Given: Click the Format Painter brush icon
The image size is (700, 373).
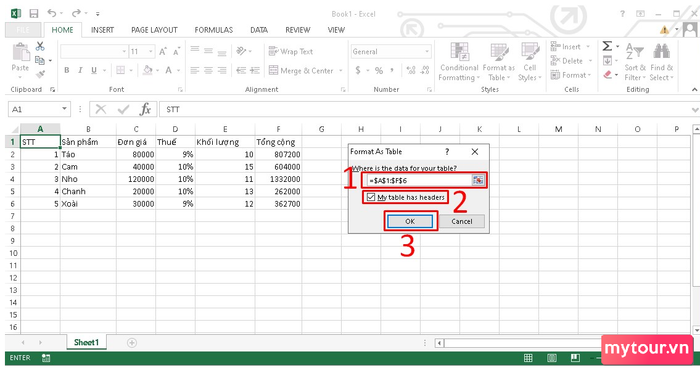Looking at the screenshot, I should 40,74.
